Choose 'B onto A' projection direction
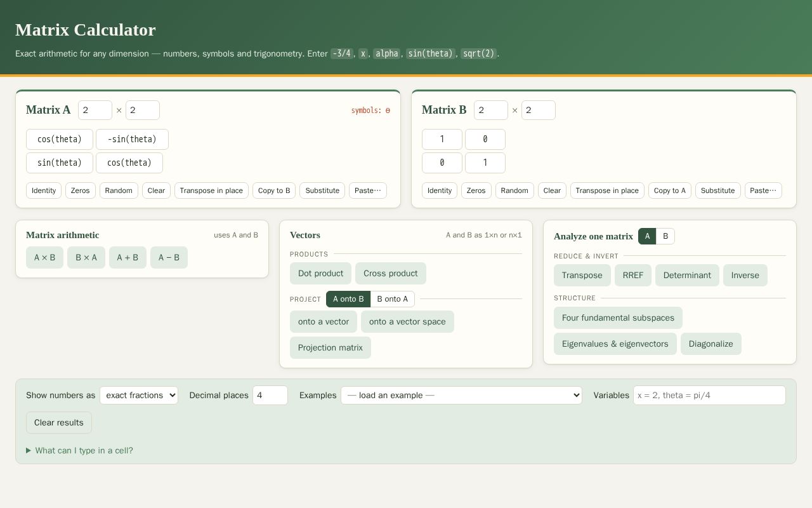 (393, 299)
